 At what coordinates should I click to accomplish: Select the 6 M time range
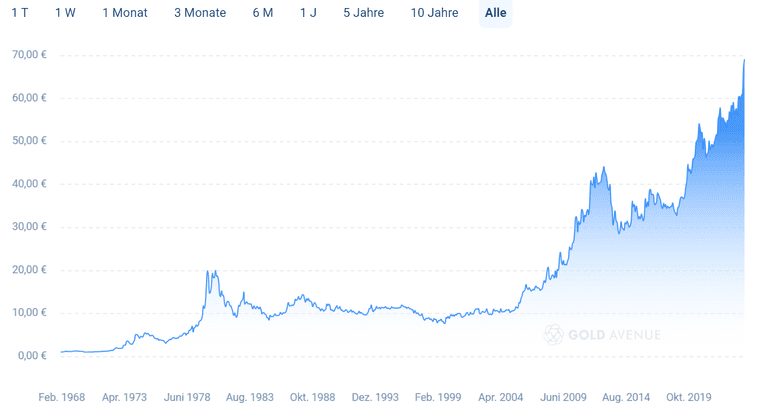coord(263,13)
